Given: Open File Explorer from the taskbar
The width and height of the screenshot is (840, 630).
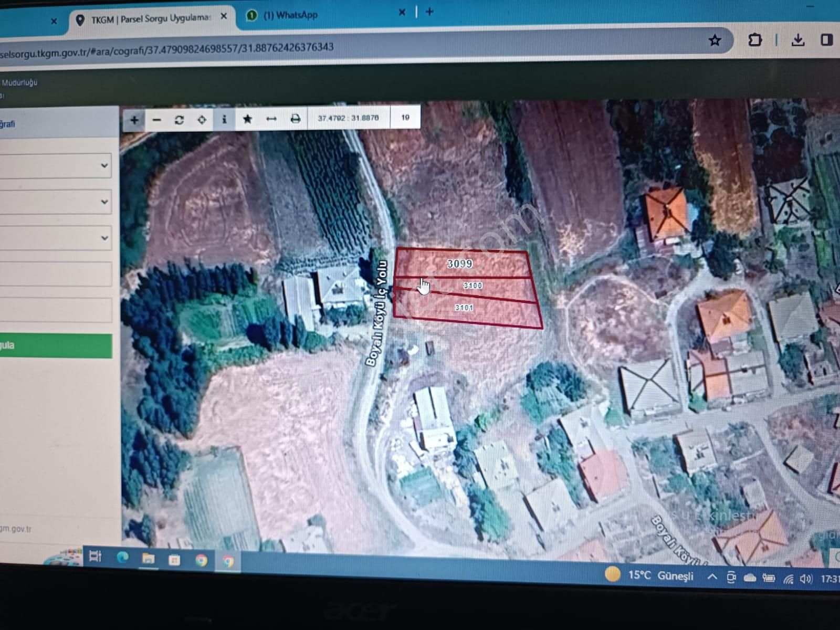Looking at the screenshot, I should click(148, 559).
